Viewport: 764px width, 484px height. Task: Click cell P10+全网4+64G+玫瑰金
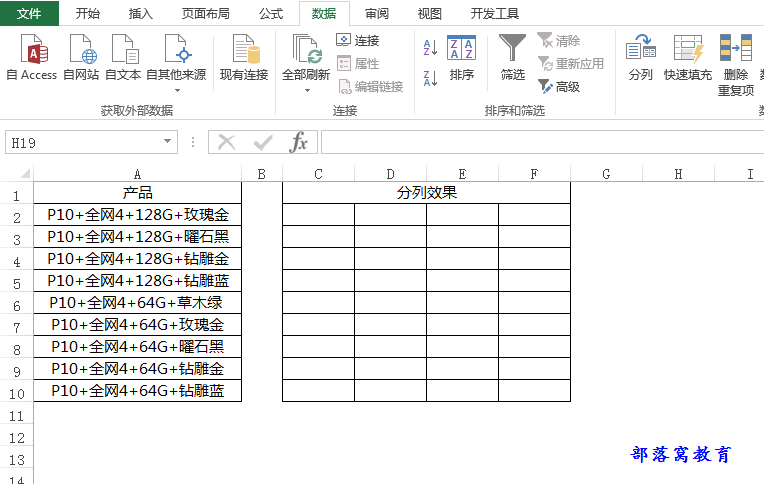point(137,325)
